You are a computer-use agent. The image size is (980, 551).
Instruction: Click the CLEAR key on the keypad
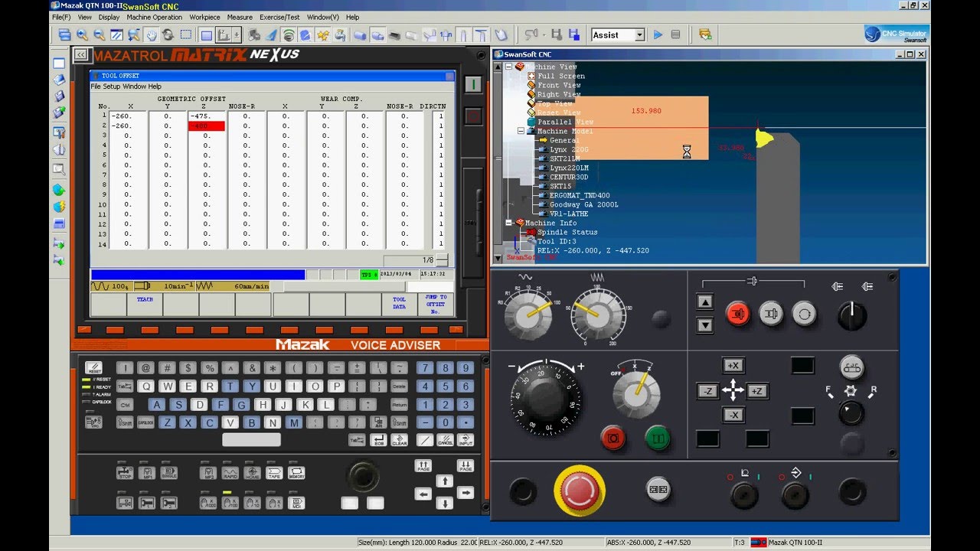click(400, 440)
